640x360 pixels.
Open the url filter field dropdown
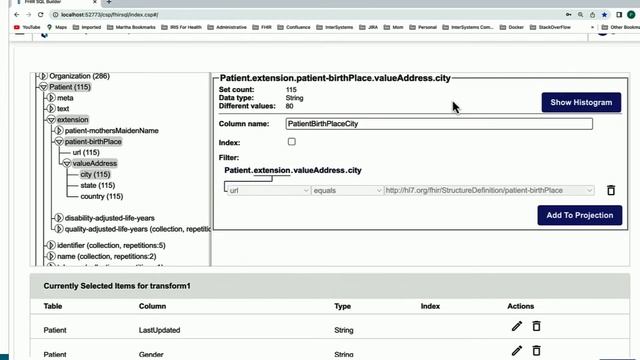coord(269,191)
